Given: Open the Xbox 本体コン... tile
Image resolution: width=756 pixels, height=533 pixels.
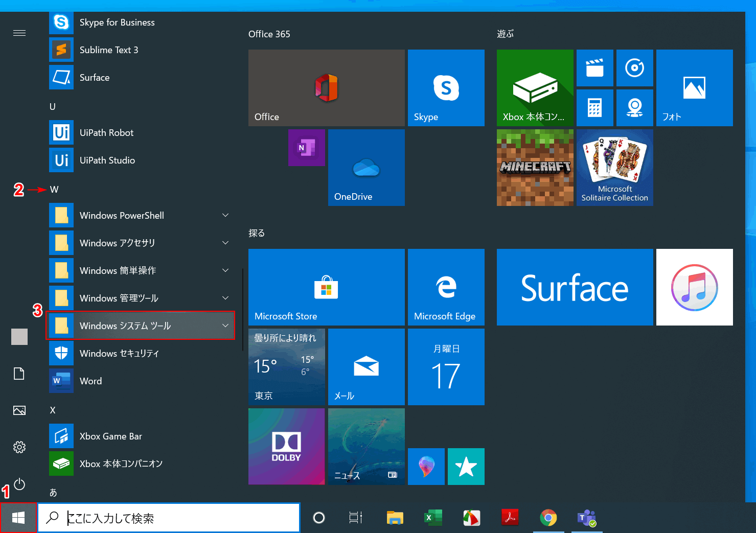Looking at the screenshot, I should point(535,88).
